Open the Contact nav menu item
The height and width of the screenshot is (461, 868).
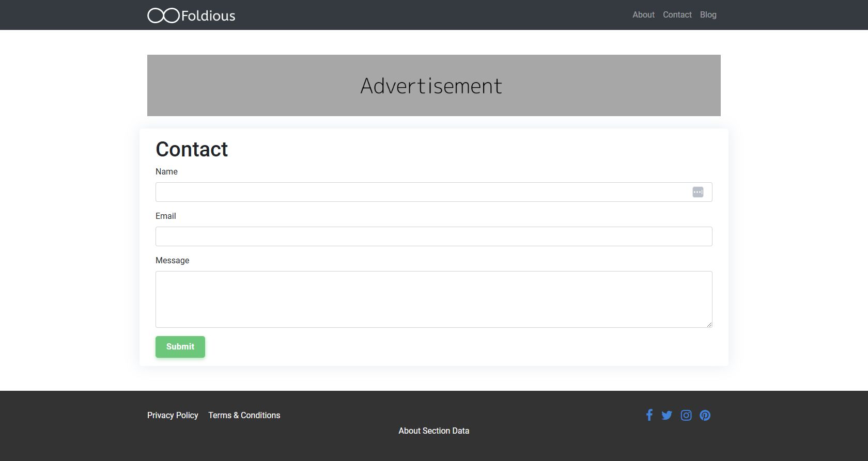677,15
